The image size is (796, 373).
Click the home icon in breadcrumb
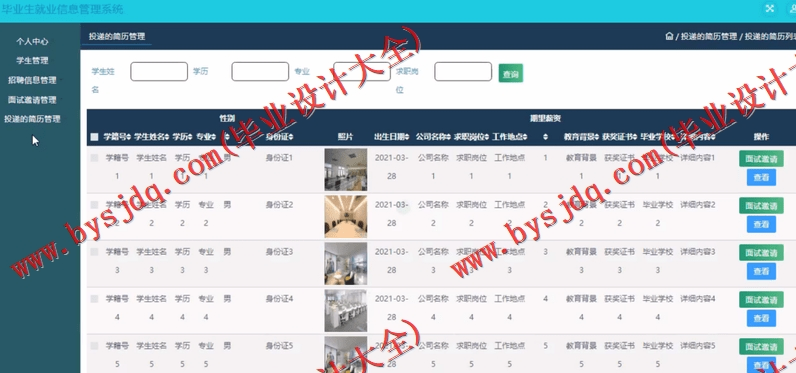pos(669,36)
